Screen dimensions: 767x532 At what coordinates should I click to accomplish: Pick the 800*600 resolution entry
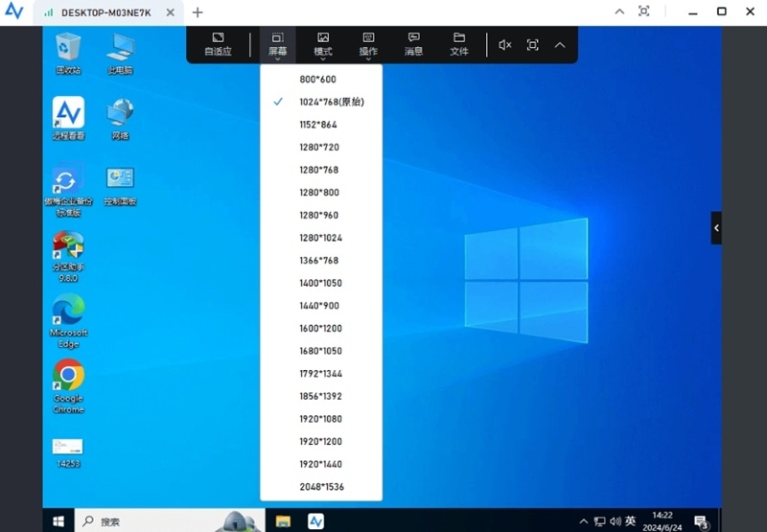pyautogui.click(x=317, y=80)
